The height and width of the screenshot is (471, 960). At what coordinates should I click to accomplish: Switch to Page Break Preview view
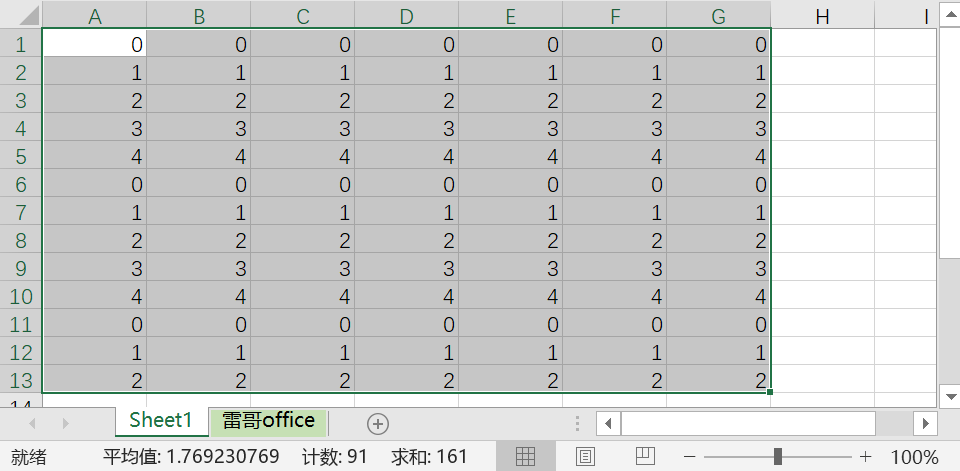tap(645, 456)
